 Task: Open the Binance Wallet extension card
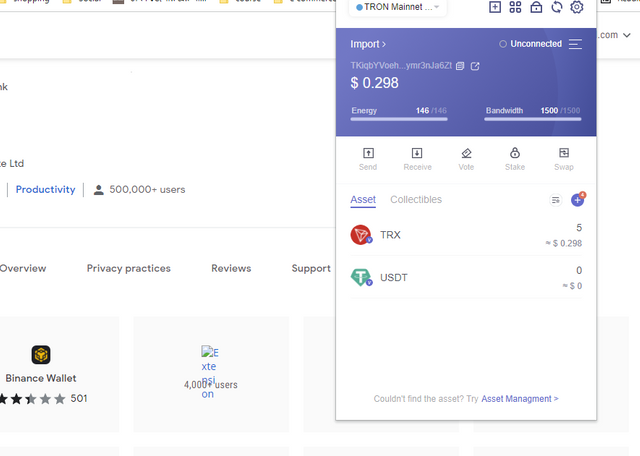[x=59, y=374]
